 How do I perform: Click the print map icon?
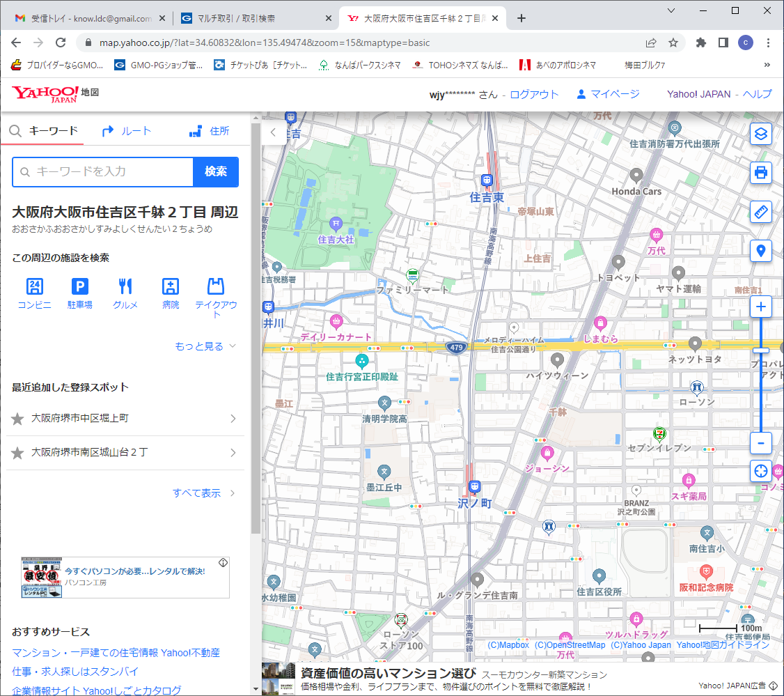coord(760,172)
